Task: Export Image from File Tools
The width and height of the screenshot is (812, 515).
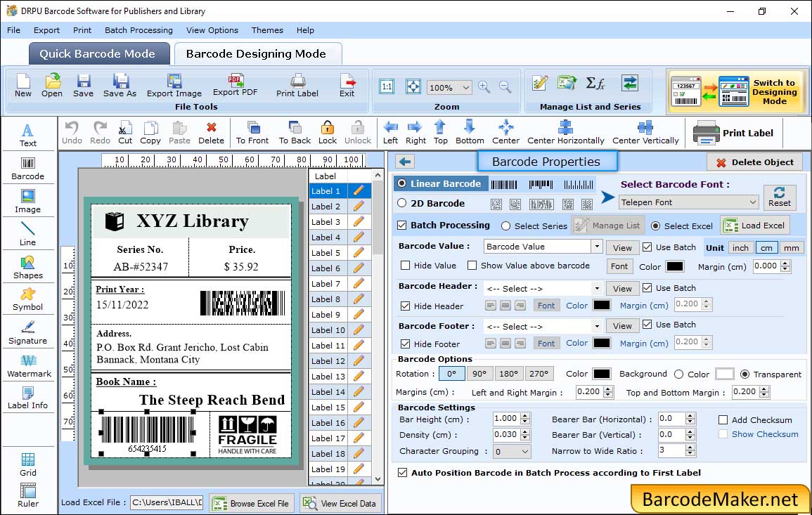Action: (x=174, y=86)
